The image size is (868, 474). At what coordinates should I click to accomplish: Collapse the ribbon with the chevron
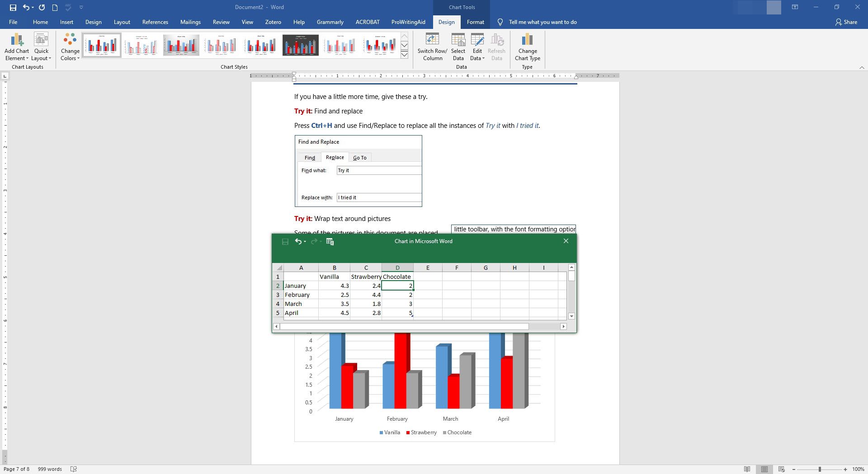862,67
